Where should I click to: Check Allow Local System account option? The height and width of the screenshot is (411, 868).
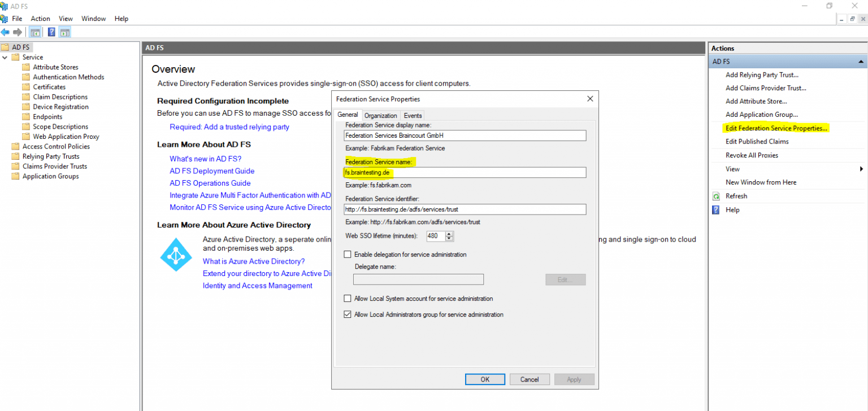pos(348,299)
